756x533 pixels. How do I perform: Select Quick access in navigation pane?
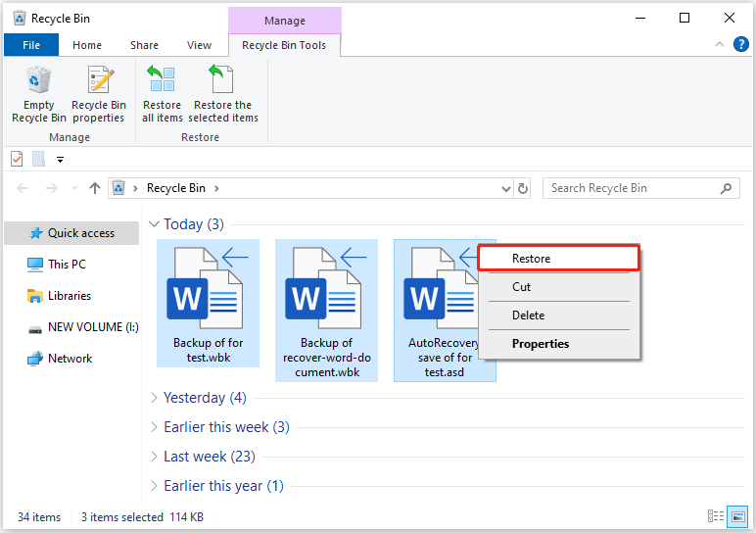pos(71,233)
